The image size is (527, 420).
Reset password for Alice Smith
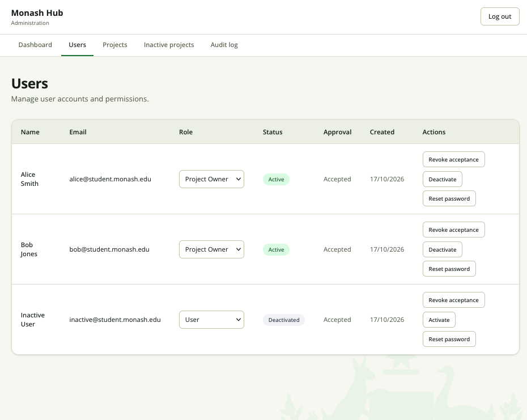click(x=449, y=199)
